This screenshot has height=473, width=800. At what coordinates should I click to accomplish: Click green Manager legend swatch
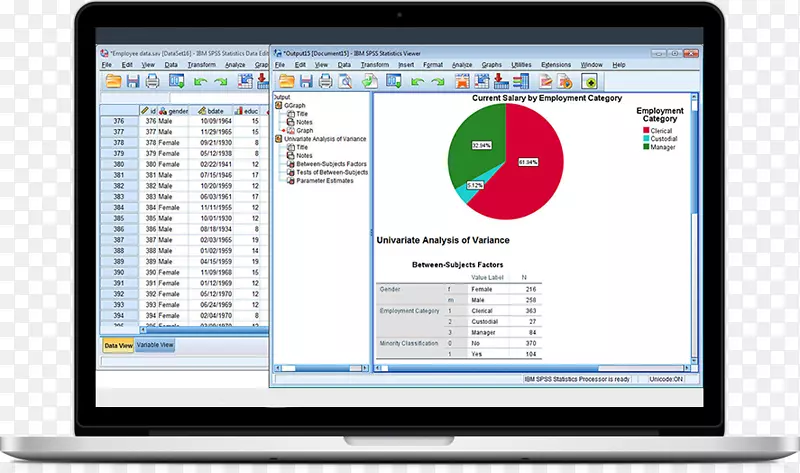point(646,147)
